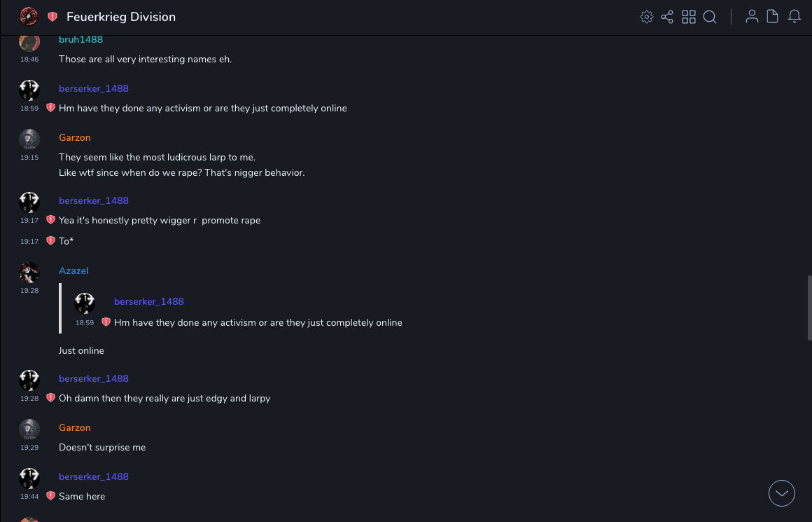Click the share icon in top bar
The height and width of the screenshot is (522, 812).
pyautogui.click(x=667, y=17)
